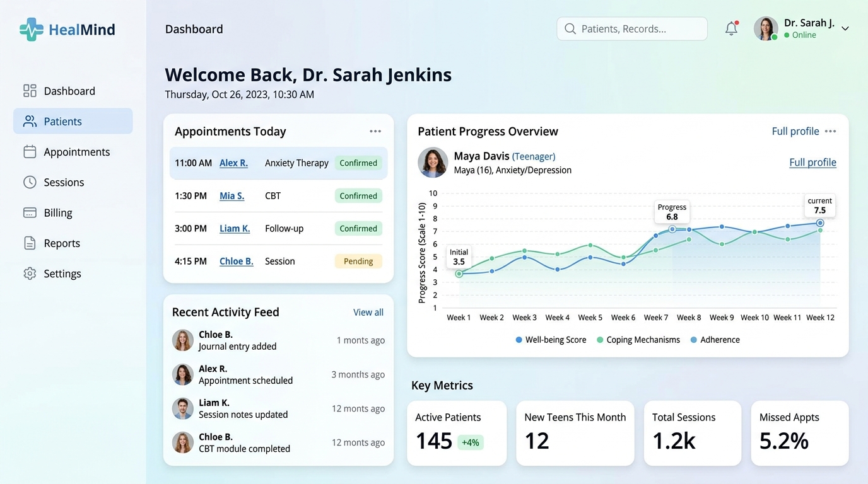Viewport: 868px width, 484px height.
Task: Click the current 7.5 chart marker
Action: pos(820,223)
